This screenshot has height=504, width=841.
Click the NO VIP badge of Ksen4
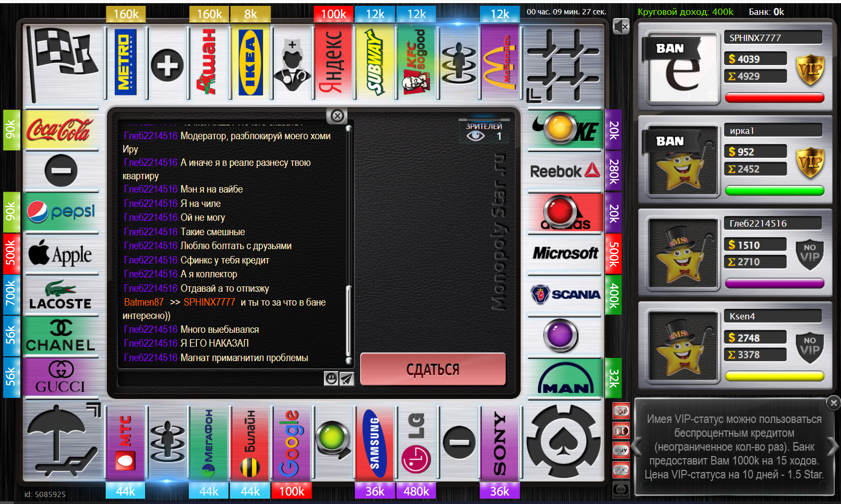pyautogui.click(x=810, y=348)
